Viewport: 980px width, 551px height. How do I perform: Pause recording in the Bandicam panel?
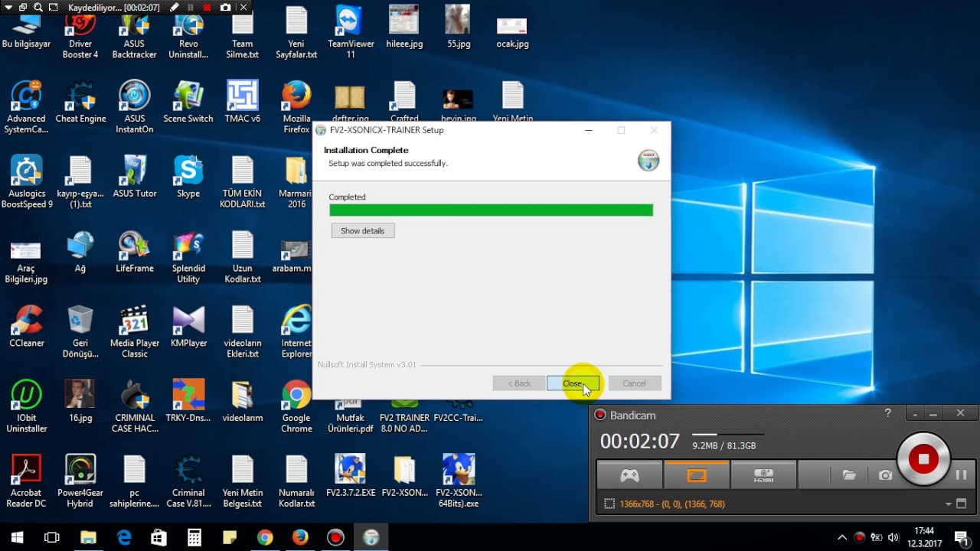pos(961,475)
